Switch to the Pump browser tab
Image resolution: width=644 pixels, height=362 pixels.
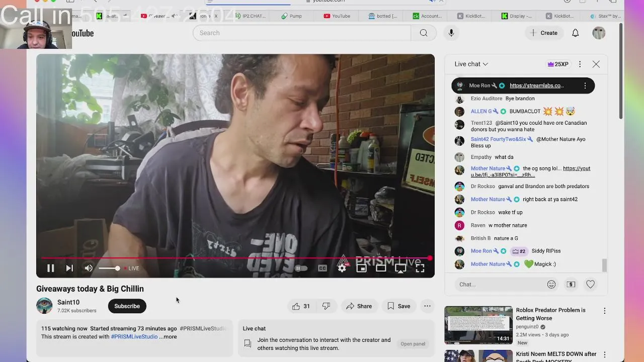292,16
